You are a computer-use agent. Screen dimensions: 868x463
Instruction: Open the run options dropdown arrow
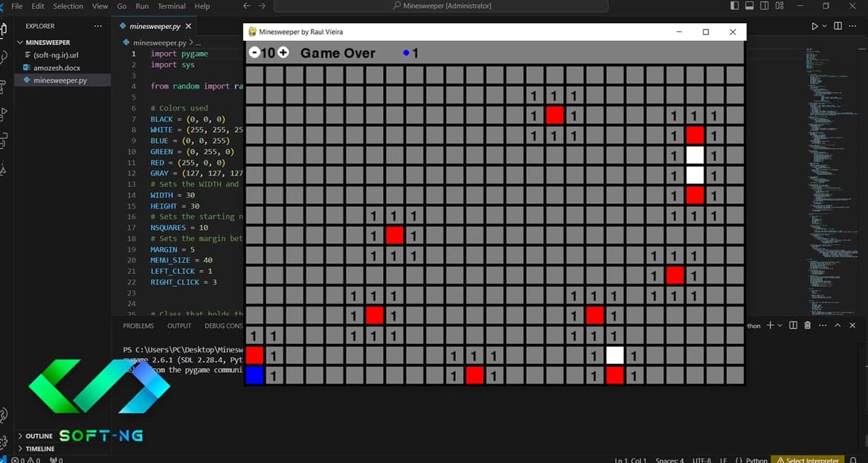[x=824, y=26]
